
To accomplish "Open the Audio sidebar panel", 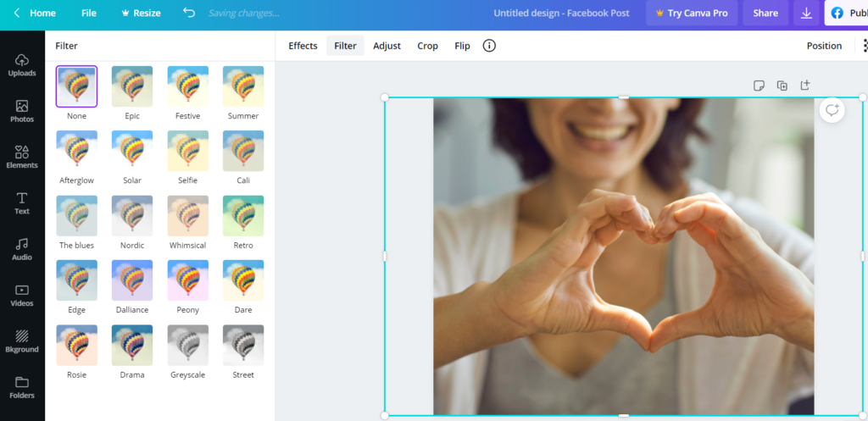I will (x=22, y=249).
